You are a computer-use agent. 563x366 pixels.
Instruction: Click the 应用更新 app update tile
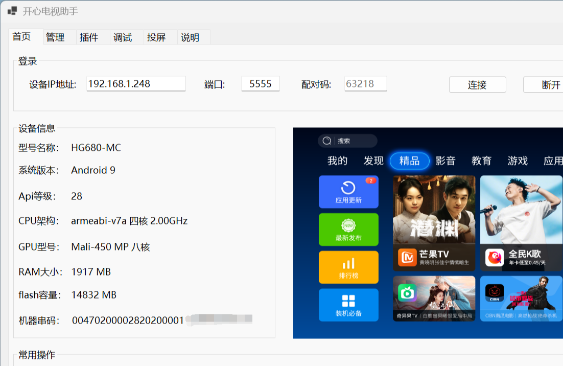point(349,192)
